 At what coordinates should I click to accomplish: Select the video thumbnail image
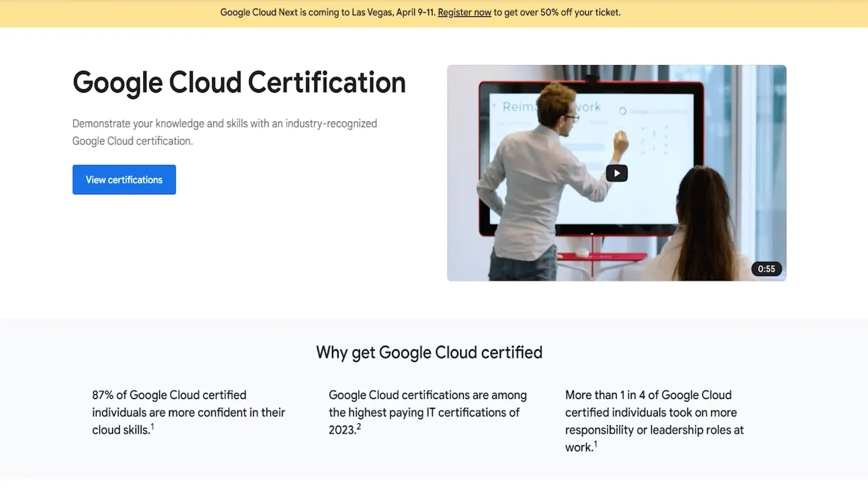click(617, 173)
